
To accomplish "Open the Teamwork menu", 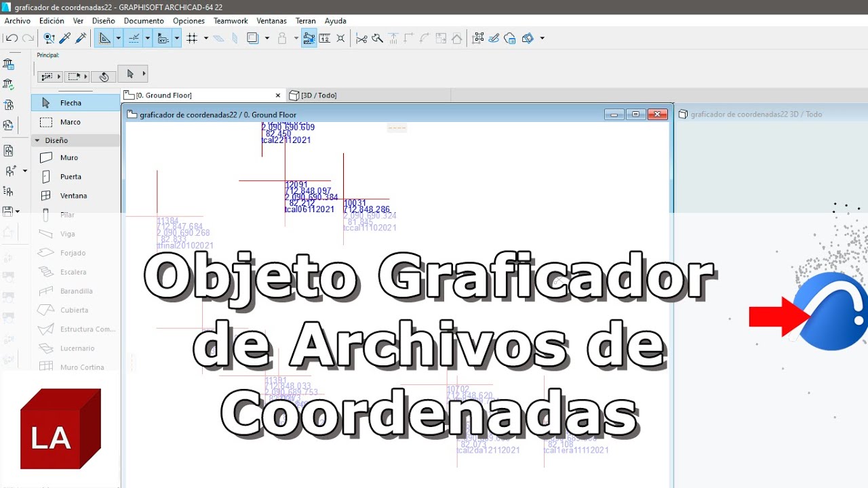I will [231, 21].
